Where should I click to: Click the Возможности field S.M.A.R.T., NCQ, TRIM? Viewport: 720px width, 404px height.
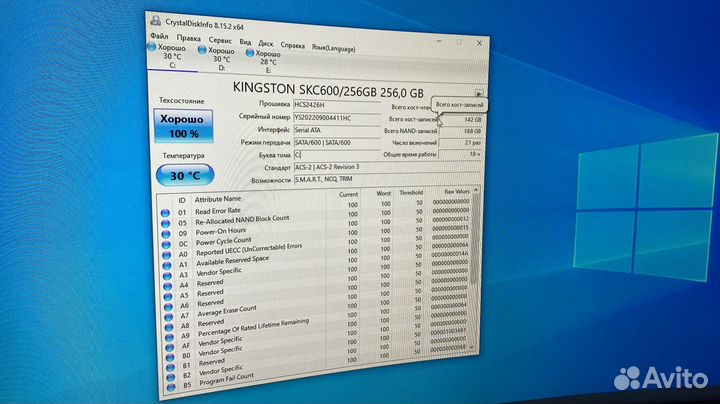coord(387,179)
